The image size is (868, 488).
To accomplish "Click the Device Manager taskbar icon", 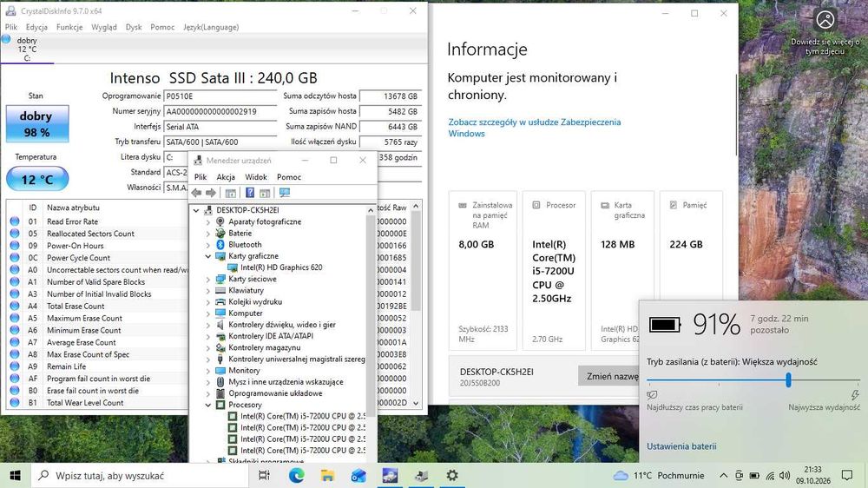I will [x=421, y=475].
